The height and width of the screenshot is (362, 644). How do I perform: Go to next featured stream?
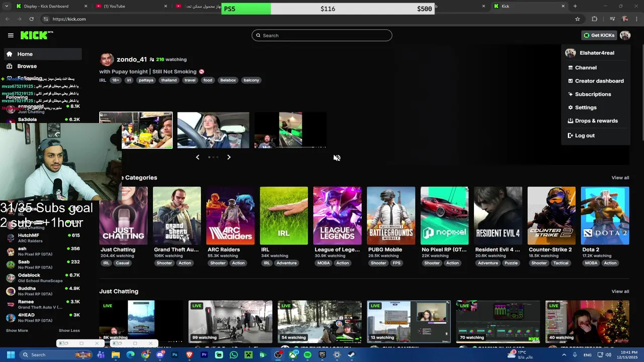[229, 157]
